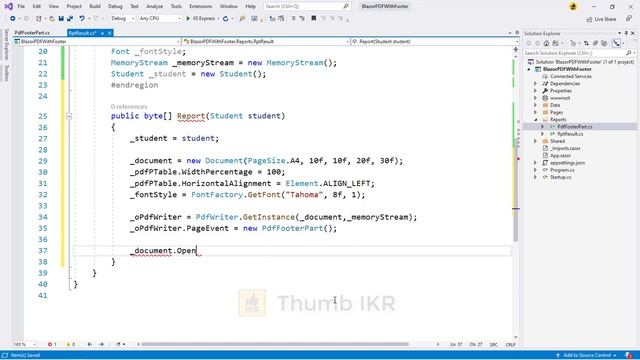The height and width of the screenshot is (360, 640).
Task: Select RptResult.cs in Solution Explorer
Action: pos(570,134)
